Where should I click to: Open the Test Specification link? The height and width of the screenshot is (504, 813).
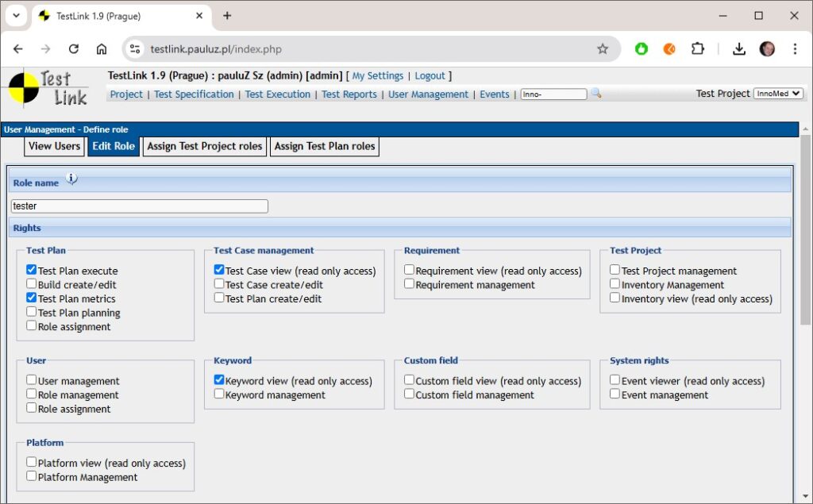point(194,94)
